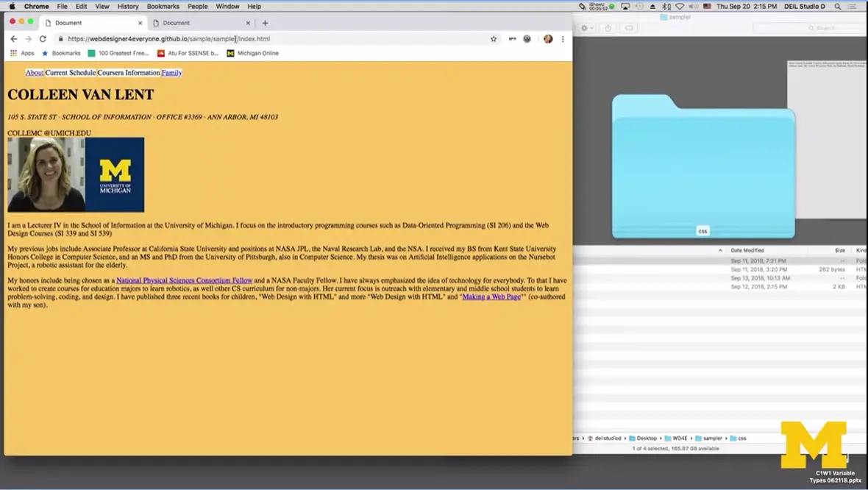This screenshot has width=868, height=490.
Task: Follow the Making a Web Page link
Action: (491, 297)
